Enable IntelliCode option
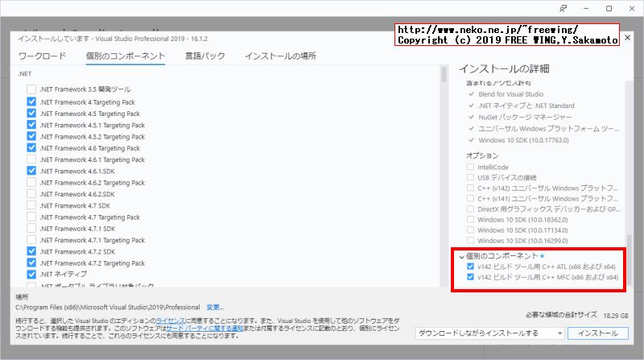Viewport: 644px width, 360px height. (x=470, y=167)
